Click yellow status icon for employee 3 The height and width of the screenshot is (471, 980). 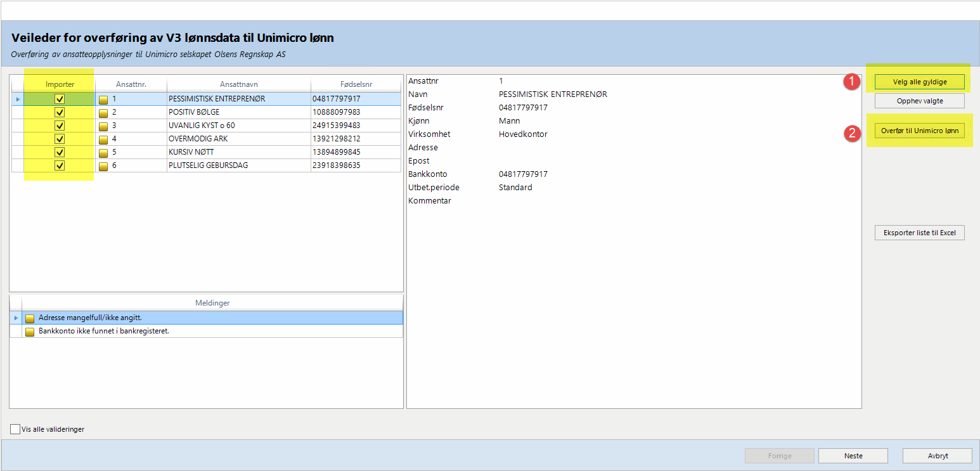coord(103,126)
